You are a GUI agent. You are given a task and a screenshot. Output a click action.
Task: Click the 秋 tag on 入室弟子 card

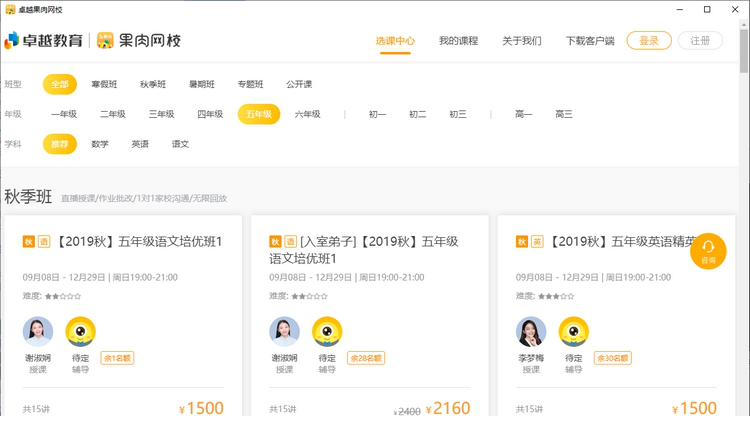[276, 242]
